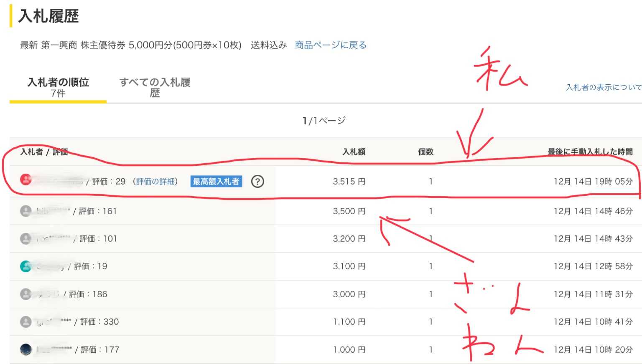Click the 12月 14日 11時 31分 timestamp

[593, 294]
